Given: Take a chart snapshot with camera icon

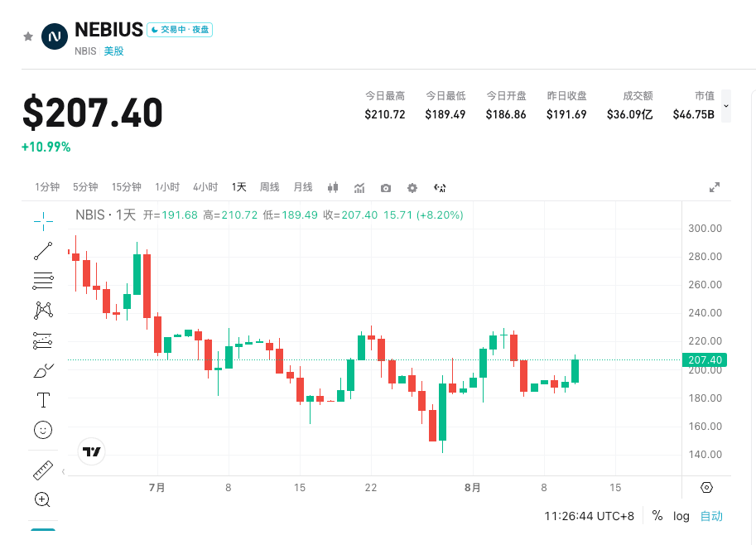Looking at the screenshot, I should (386, 188).
